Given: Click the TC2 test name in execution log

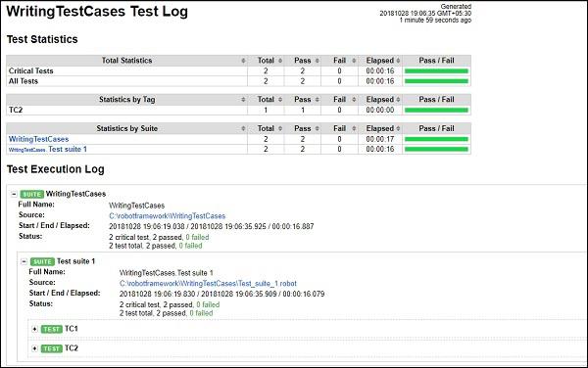Looking at the screenshot, I should pyautogui.click(x=72, y=348).
